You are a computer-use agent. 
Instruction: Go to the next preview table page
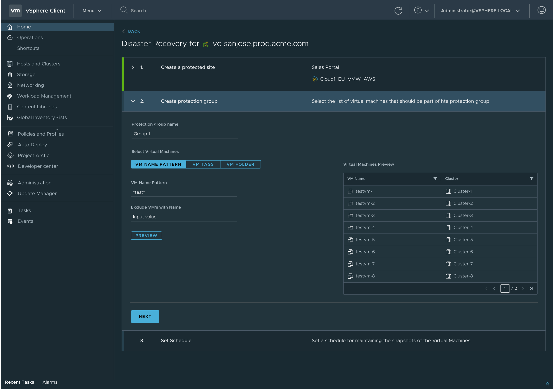(x=523, y=288)
